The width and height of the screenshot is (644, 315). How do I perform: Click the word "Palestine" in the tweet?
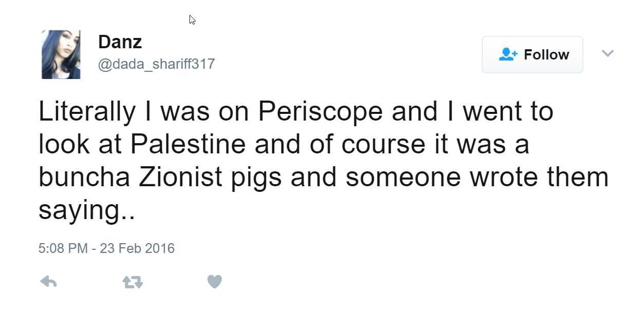click(188, 145)
